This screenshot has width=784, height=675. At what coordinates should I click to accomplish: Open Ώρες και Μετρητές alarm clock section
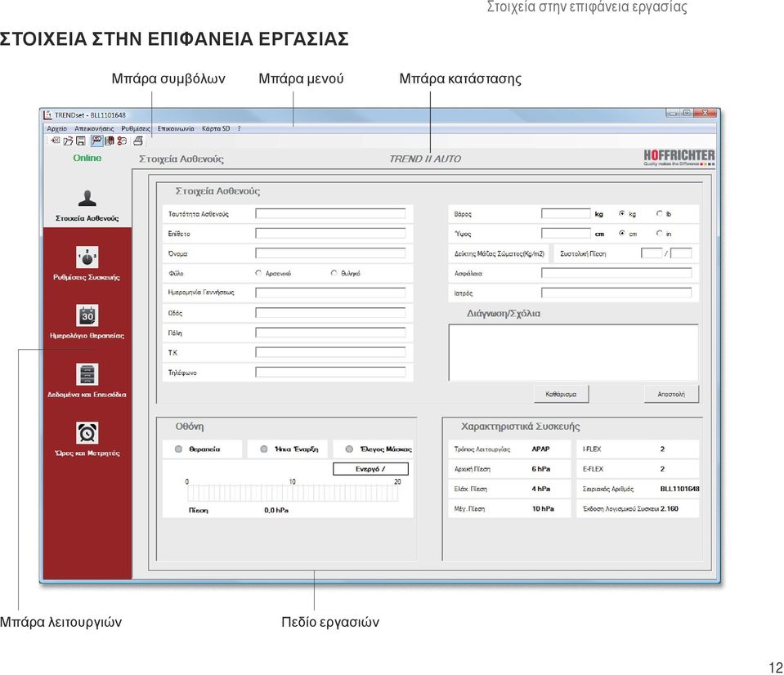[x=87, y=439]
